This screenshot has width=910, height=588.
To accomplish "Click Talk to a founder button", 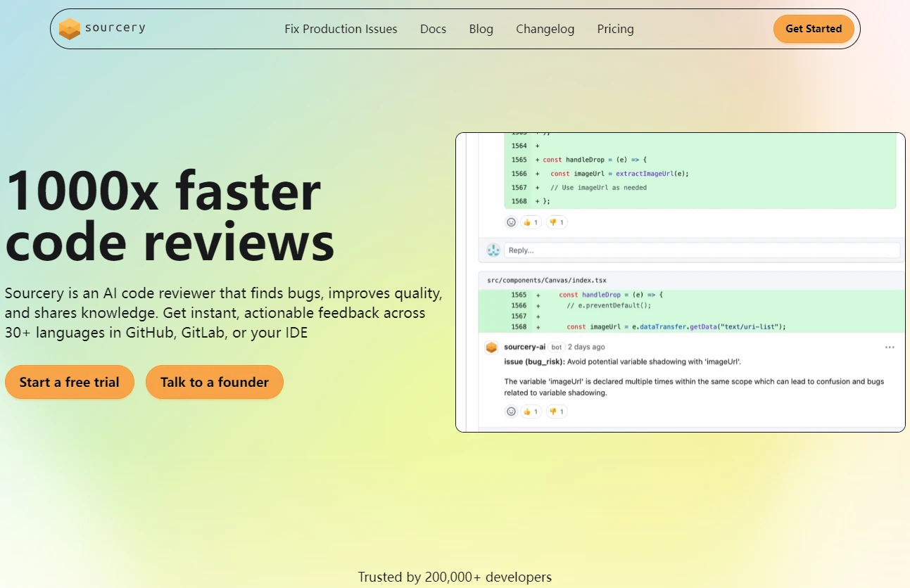I will (x=215, y=382).
